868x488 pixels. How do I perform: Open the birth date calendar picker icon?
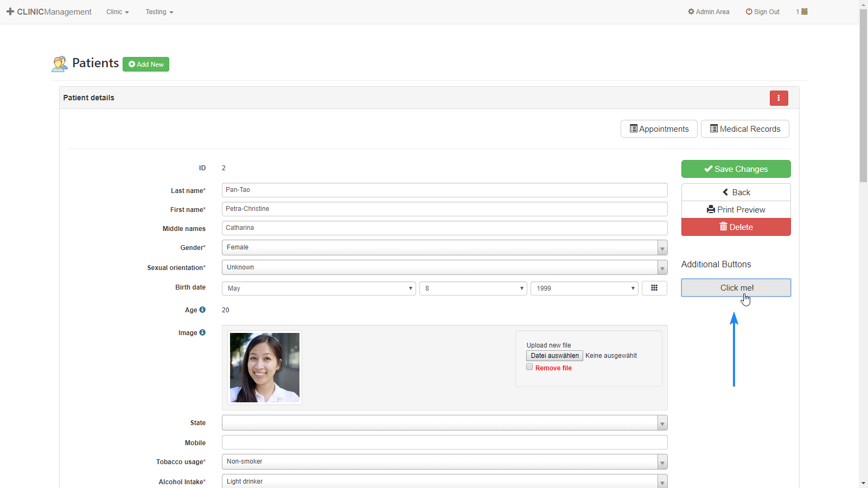click(x=654, y=288)
